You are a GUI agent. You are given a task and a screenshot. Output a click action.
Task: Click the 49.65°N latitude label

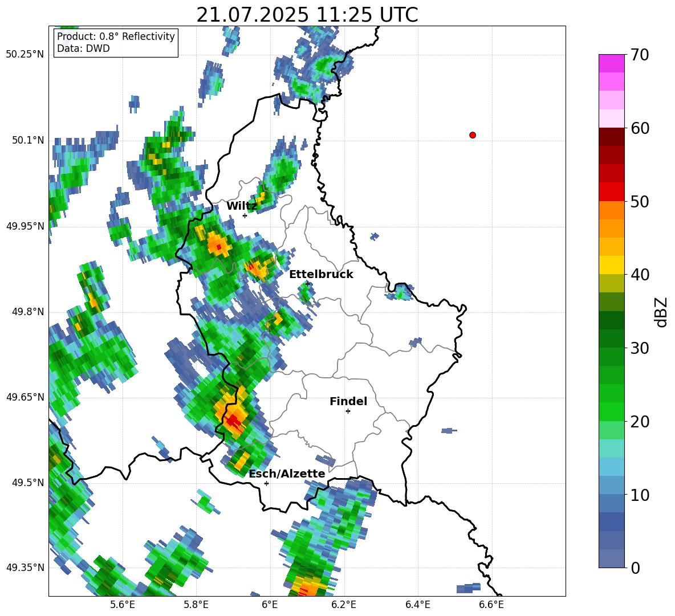click(25, 397)
